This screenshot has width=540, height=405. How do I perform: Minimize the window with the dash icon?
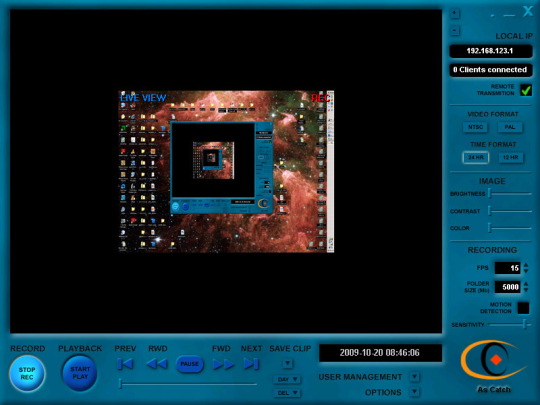click(x=509, y=15)
